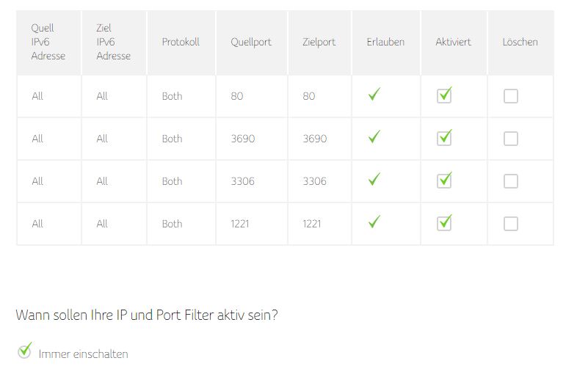Screen dimensions: 588x369
Task: Click the Erlauben checkmark for port 1221
Action: tap(374, 222)
